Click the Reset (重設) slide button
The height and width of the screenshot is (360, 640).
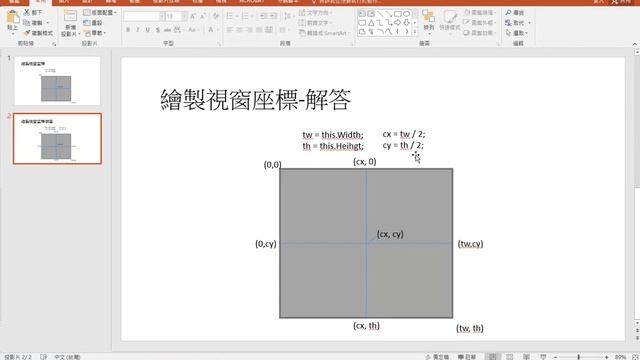93,23
